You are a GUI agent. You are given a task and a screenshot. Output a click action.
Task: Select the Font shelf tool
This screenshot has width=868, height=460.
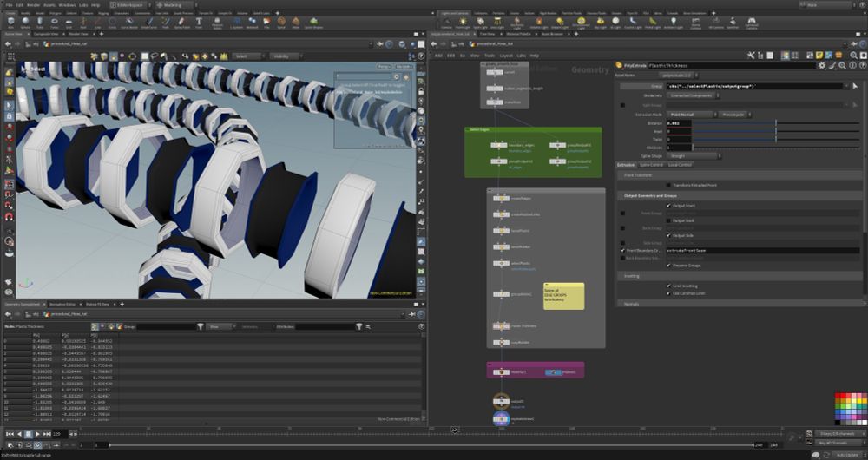[199, 23]
